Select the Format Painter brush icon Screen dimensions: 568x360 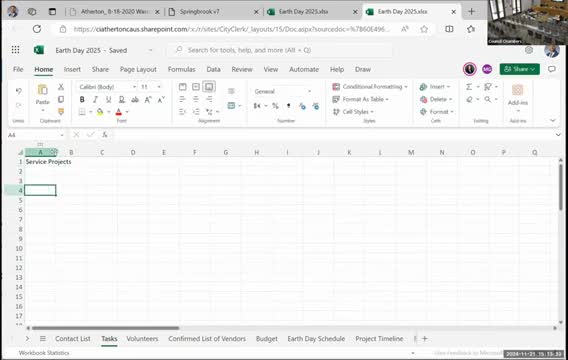click(x=61, y=112)
